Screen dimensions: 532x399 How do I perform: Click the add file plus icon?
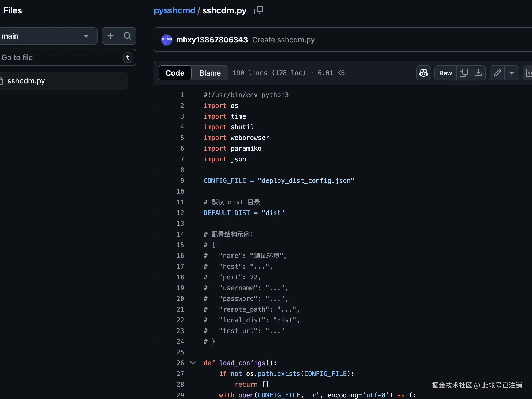110,36
